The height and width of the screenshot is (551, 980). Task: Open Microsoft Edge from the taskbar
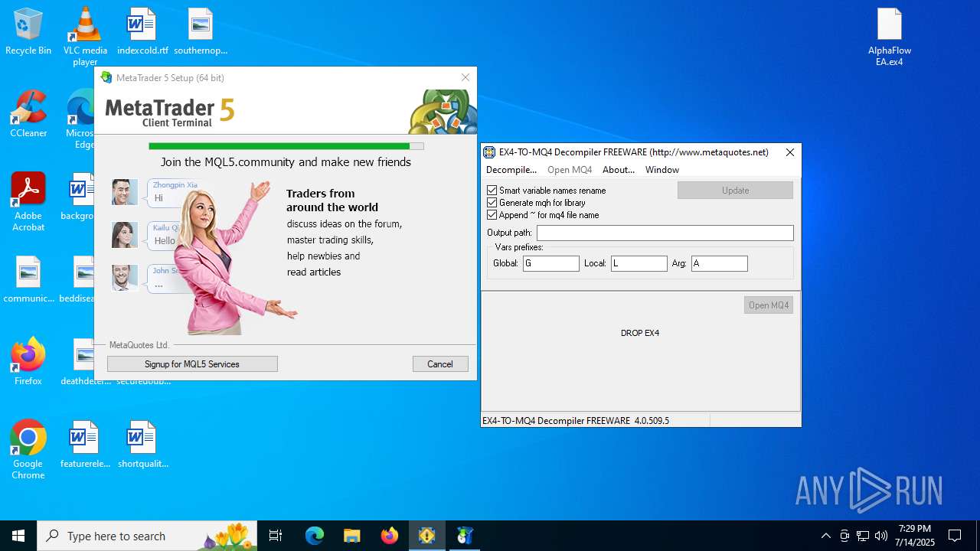(315, 536)
